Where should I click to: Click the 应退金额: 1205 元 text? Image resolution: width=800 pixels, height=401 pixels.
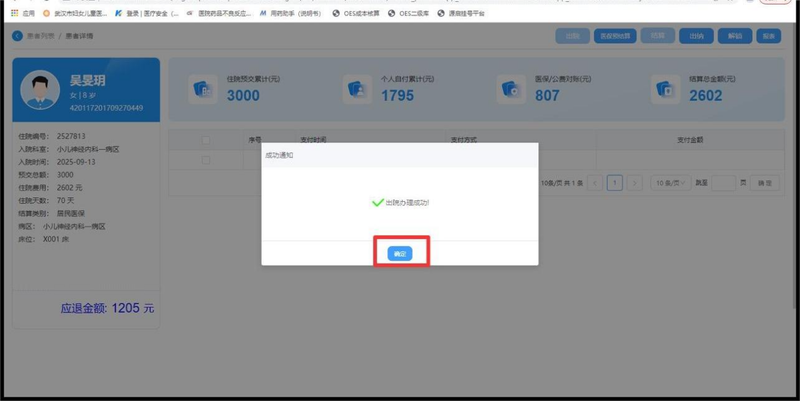pos(107,308)
